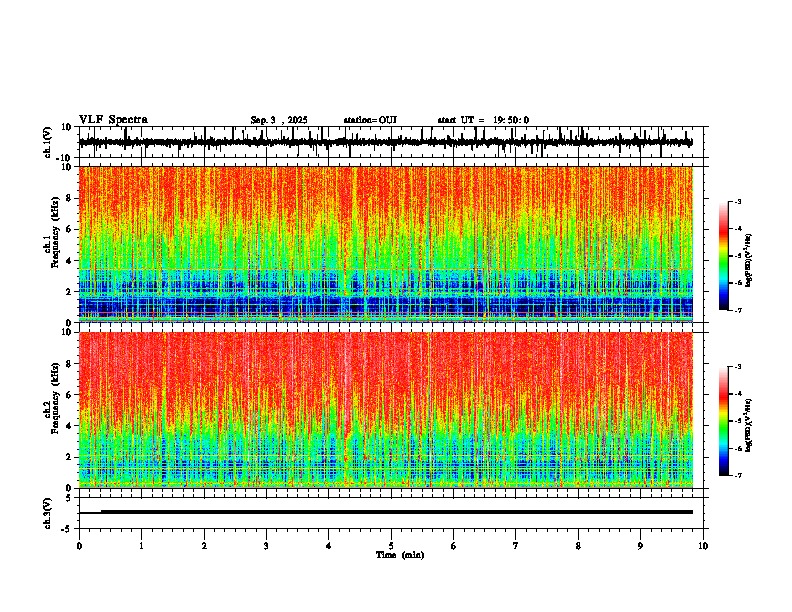Viewport: 792px width, 612px height.
Task: Click the "8" kHz tick of ch.1 spectrogram
Action: click(69, 198)
